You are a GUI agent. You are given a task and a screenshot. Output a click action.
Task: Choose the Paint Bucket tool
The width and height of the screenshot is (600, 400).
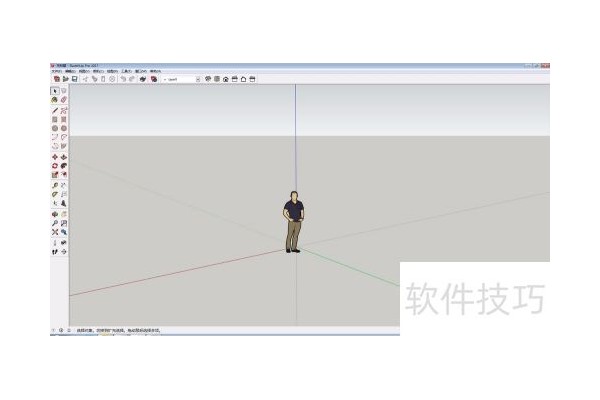pyautogui.click(x=55, y=100)
